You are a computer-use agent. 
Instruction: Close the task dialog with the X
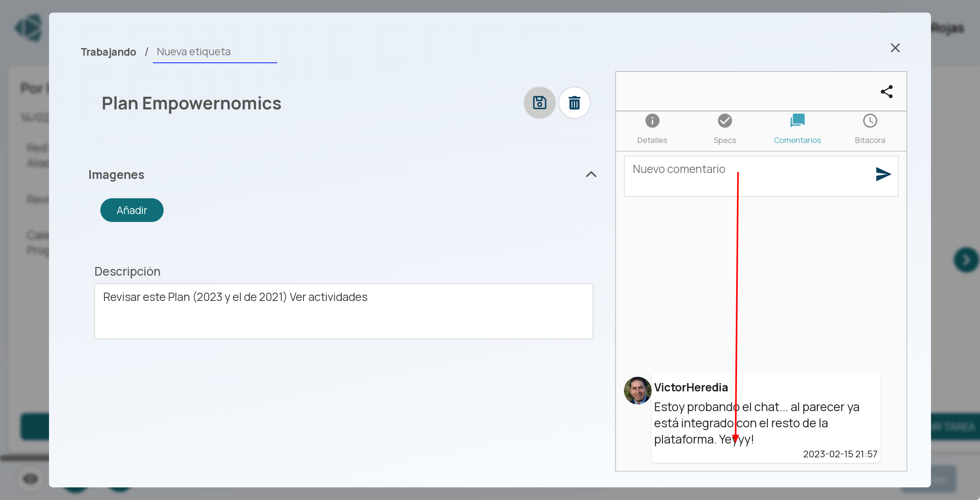click(x=895, y=48)
